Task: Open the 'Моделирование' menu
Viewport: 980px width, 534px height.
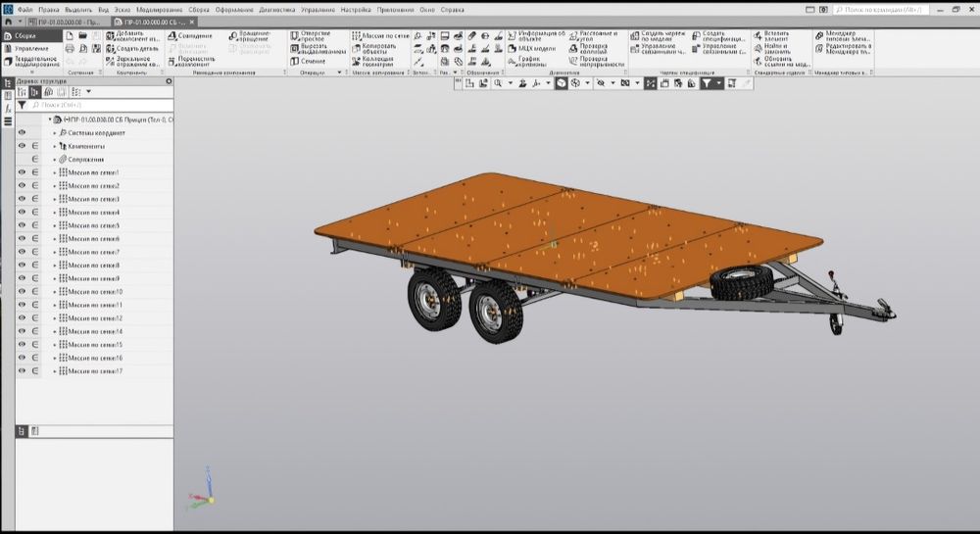Action: (x=160, y=10)
